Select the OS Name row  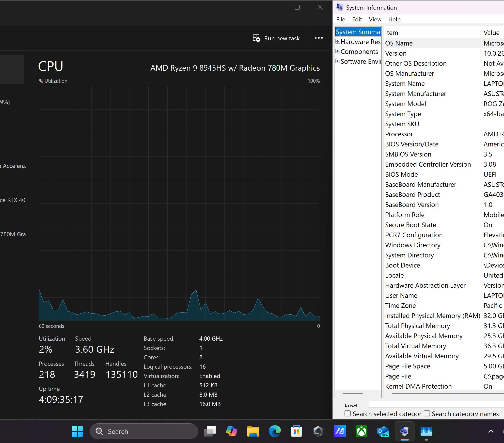tap(444, 43)
